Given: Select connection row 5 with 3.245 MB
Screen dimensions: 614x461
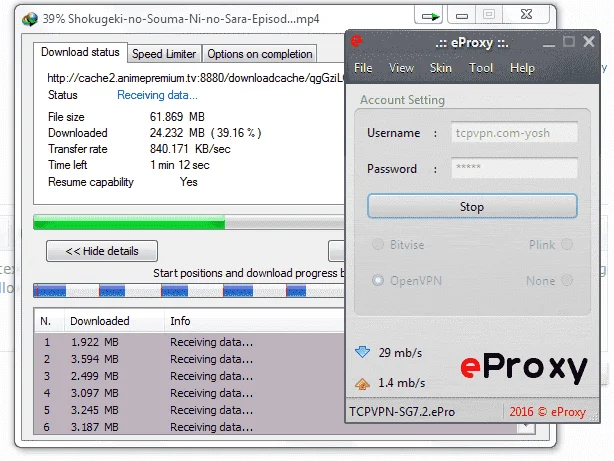Looking at the screenshot, I should pyautogui.click(x=190, y=410).
